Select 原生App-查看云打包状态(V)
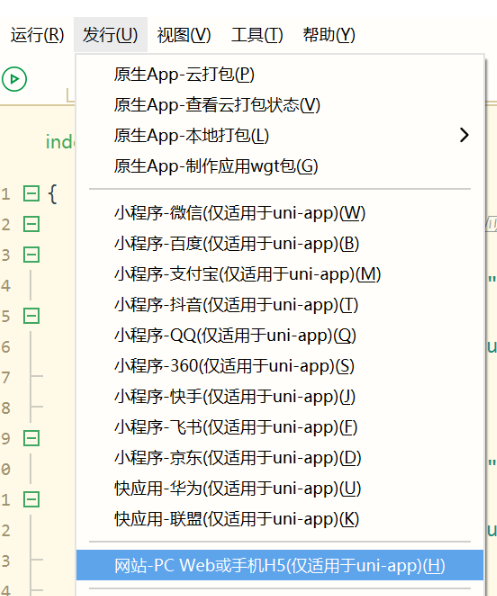This screenshot has height=596, width=497. [280, 105]
